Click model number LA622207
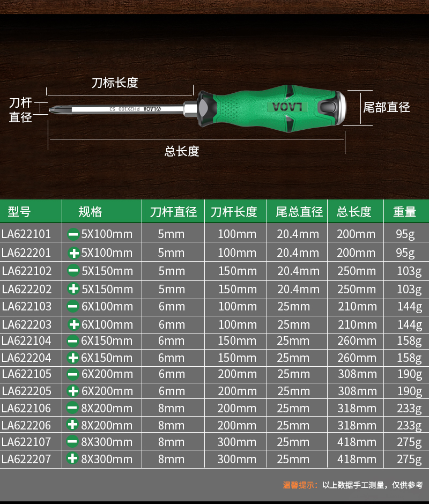The width and height of the screenshot is (429, 504). click(26, 459)
